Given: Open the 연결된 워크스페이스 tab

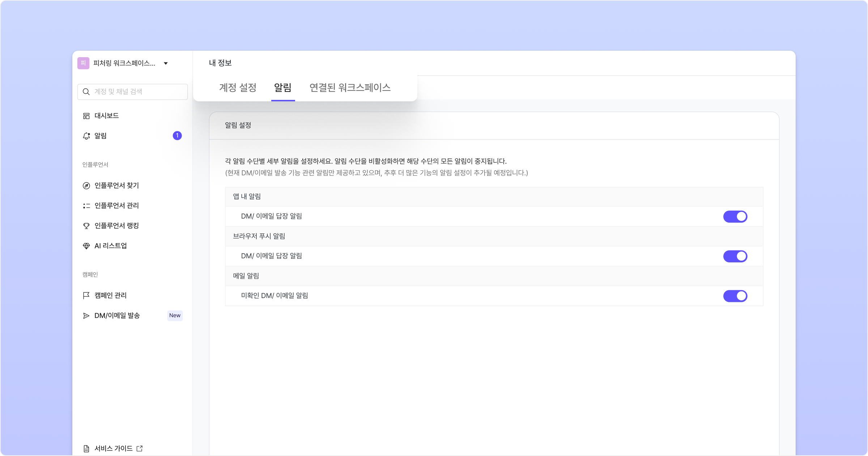Looking at the screenshot, I should coord(350,88).
